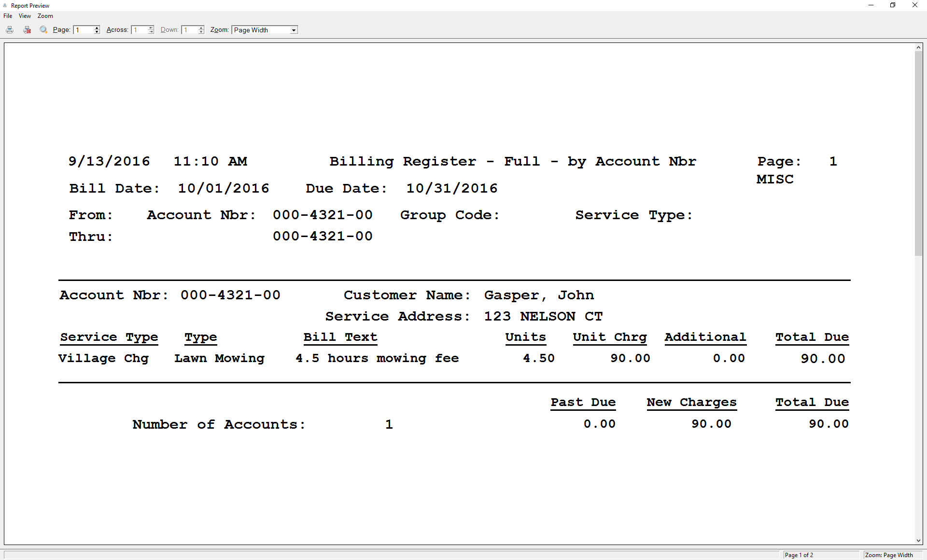Click the 'Units' column header
927x560 pixels.
[526, 337]
